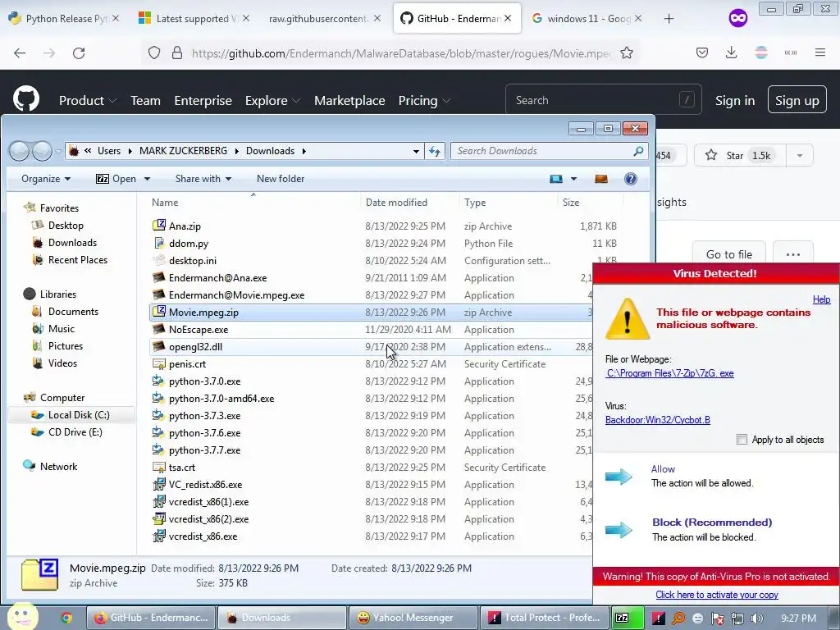Close the Python Release tab
Viewport: 840px width, 630px height.
(116, 18)
